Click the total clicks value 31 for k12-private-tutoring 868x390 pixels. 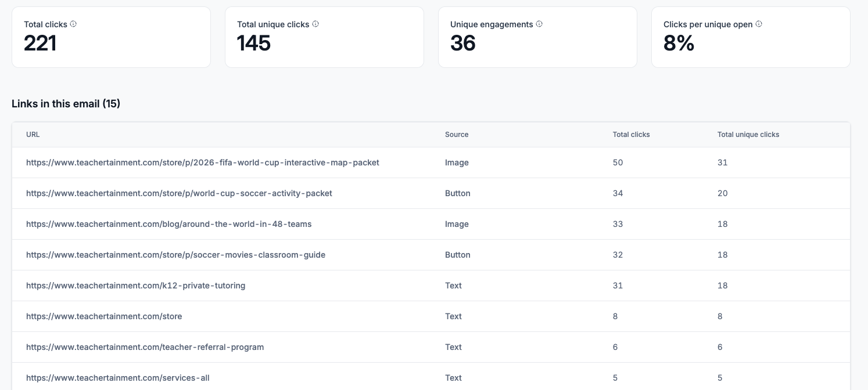tap(618, 286)
